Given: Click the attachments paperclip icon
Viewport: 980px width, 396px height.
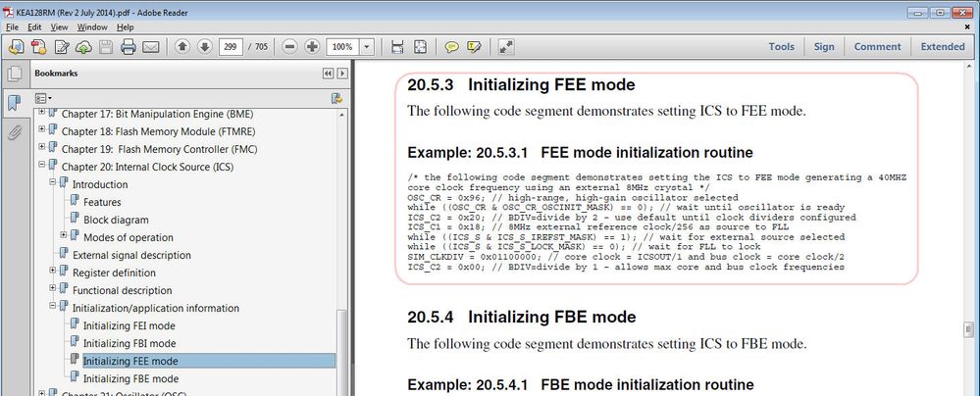Looking at the screenshot, I should coord(14,132).
